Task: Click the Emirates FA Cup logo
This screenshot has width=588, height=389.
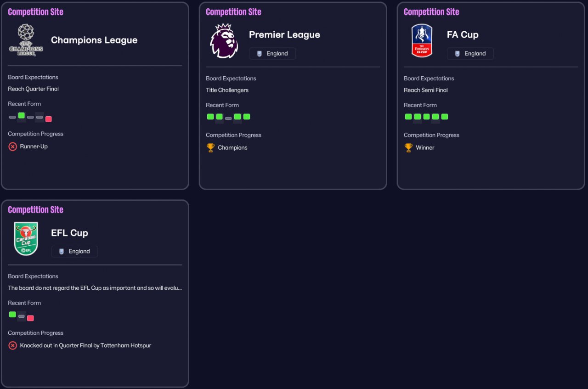Action: pos(422,40)
